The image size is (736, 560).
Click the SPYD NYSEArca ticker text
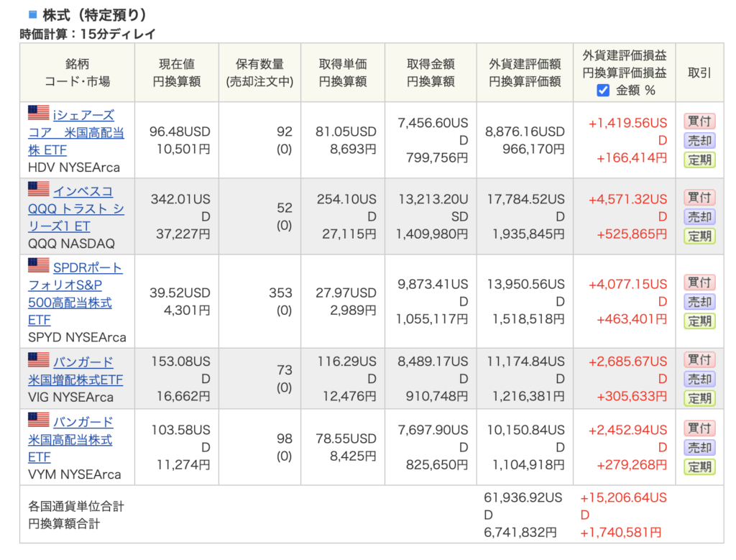click(x=77, y=337)
